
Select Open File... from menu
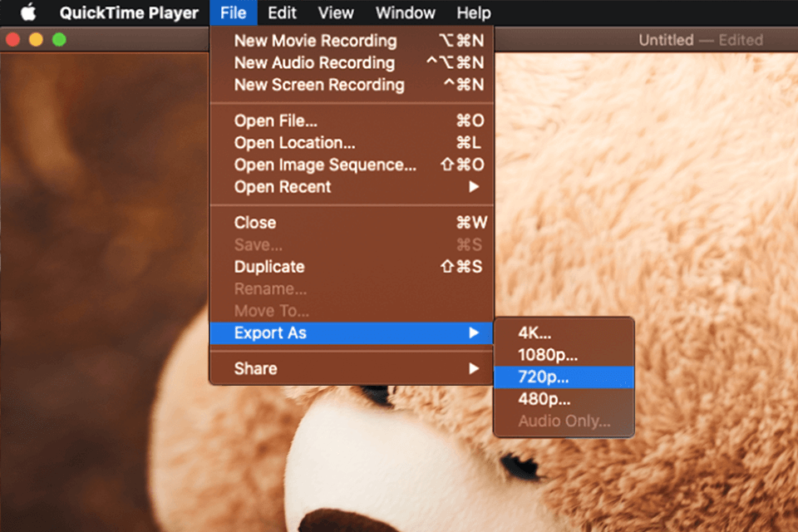click(352, 121)
